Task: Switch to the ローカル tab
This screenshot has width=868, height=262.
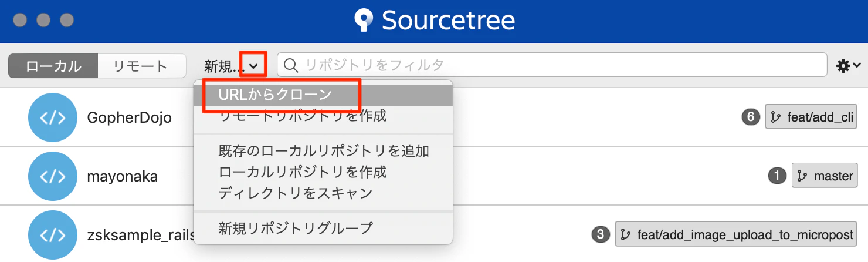Action: point(53,66)
